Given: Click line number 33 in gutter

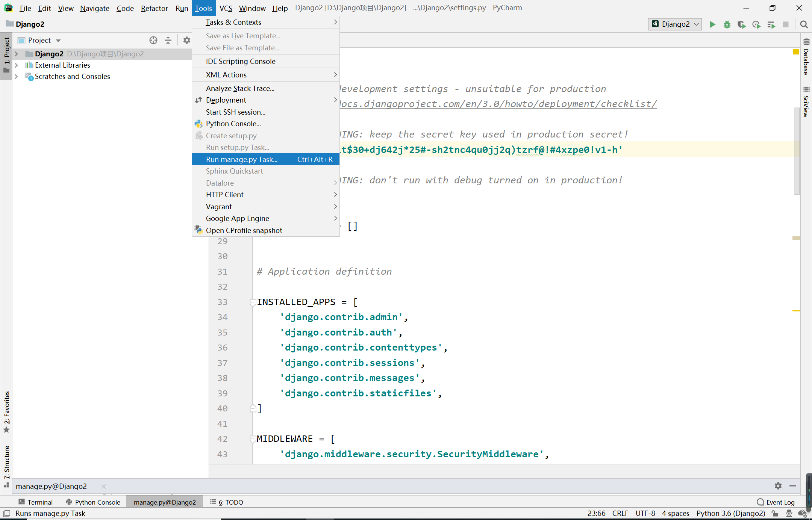Looking at the screenshot, I should (223, 302).
